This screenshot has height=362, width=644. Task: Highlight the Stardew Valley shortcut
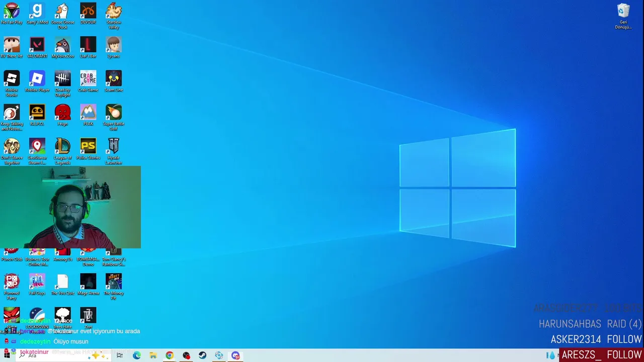114,16
